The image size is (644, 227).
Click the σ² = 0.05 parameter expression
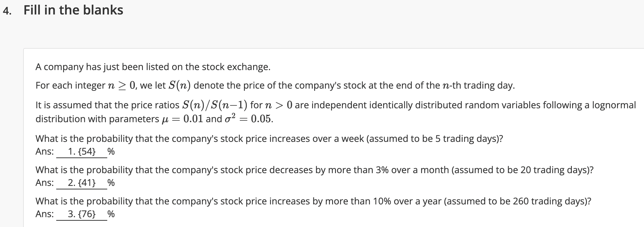pyautogui.click(x=248, y=119)
